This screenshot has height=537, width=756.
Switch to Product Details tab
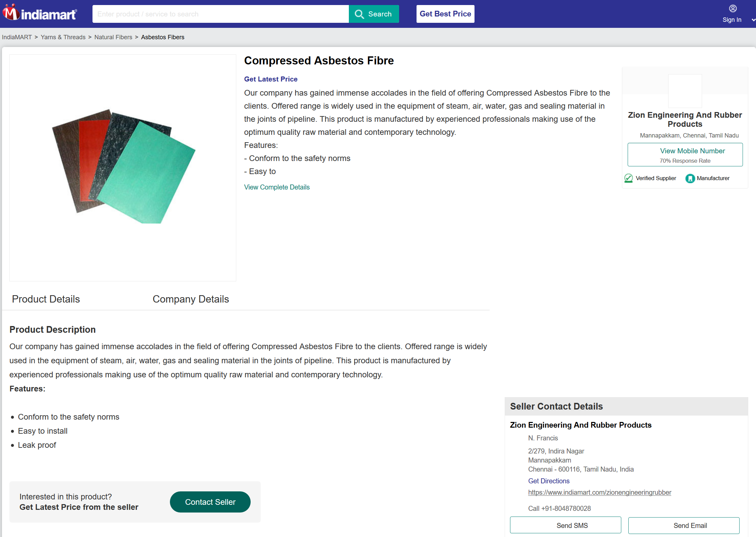click(46, 299)
